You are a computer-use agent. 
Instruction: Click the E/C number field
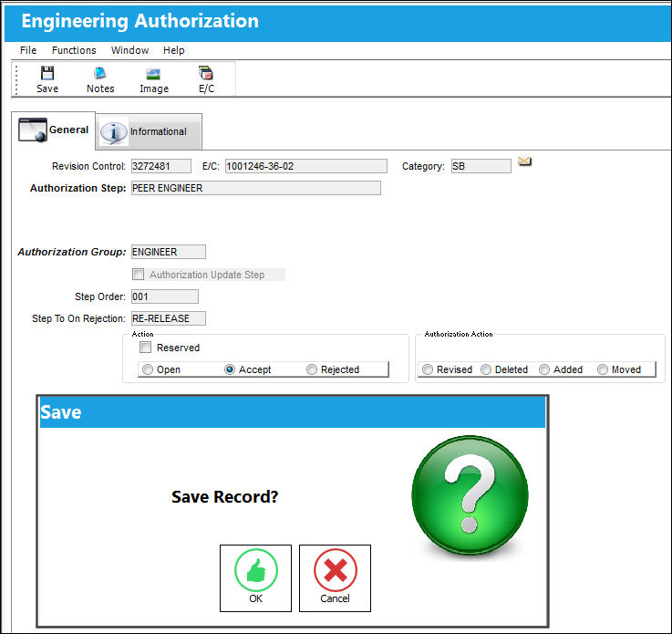pyautogui.click(x=306, y=166)
